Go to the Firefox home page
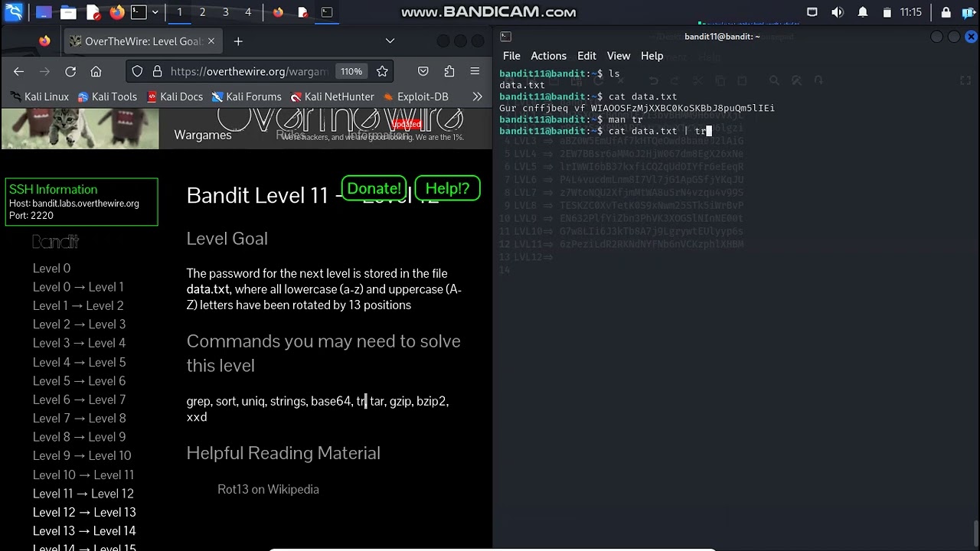980x551 pixels. (96, 71)
